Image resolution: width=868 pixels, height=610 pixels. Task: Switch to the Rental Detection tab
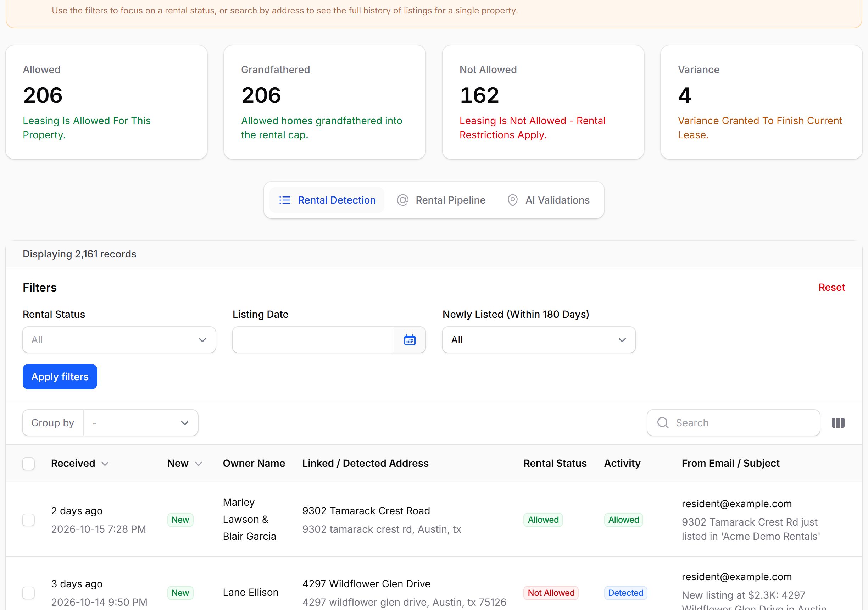tap(327, 200)
